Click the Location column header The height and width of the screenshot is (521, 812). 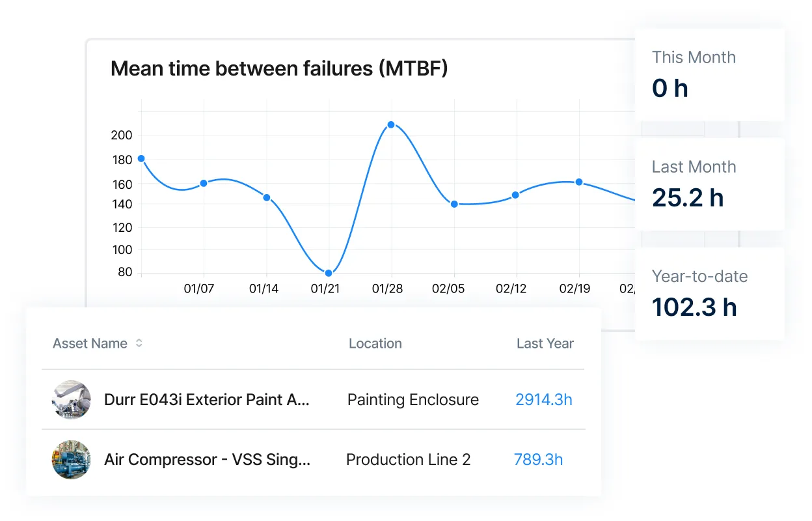[x=375, y=343]
